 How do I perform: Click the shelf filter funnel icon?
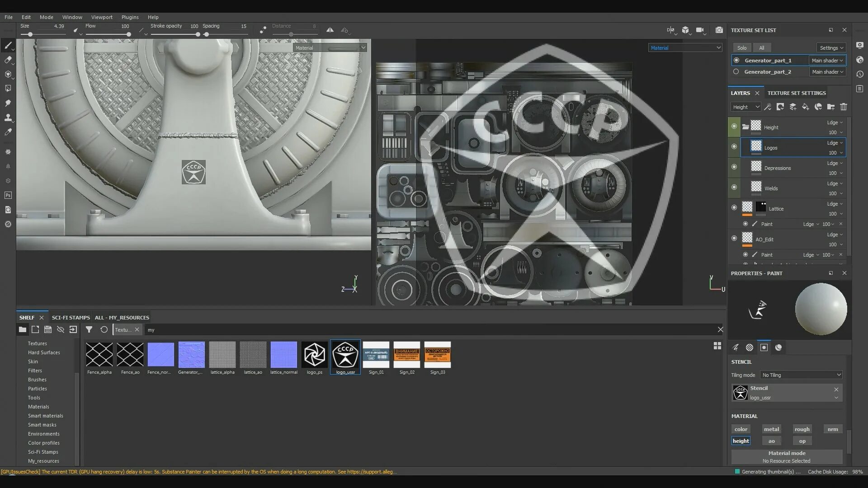(x=89, y=330)
